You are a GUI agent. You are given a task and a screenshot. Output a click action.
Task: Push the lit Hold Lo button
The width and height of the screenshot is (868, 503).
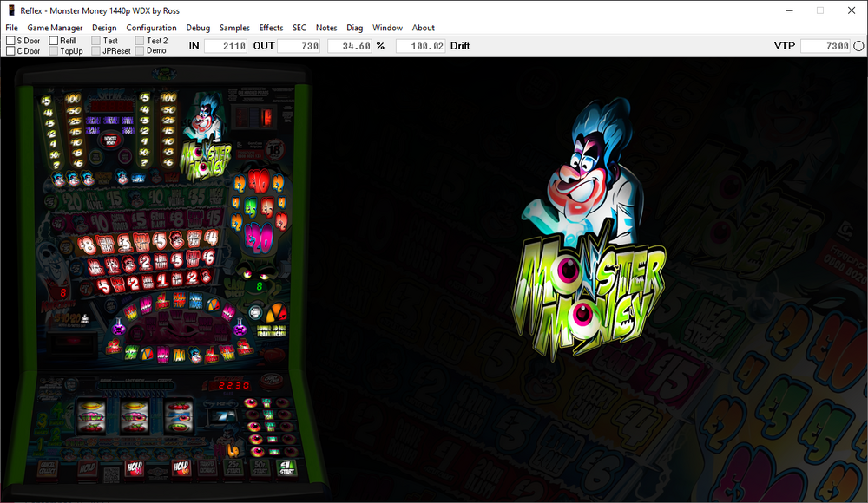pos(181,468)
